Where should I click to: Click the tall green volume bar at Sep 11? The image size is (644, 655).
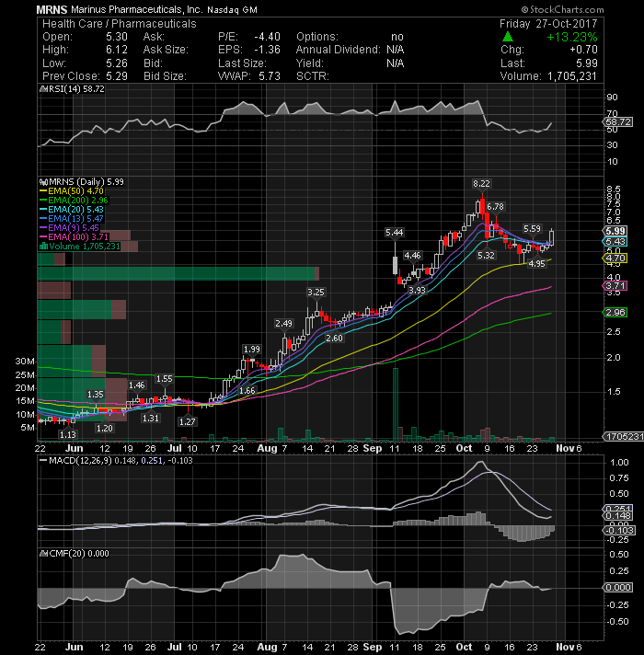point(395,405)
